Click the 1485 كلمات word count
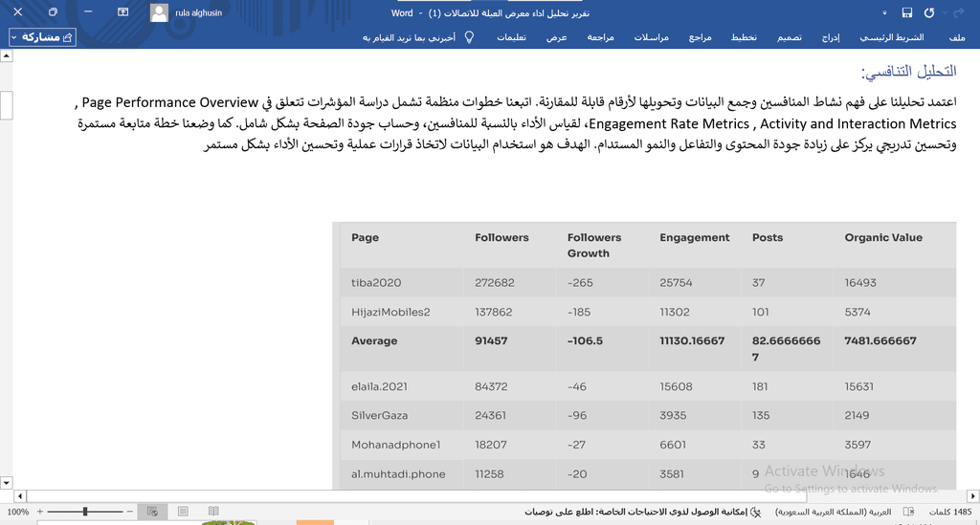This screenshot has width=980, height=525. (x=950, y=512)
